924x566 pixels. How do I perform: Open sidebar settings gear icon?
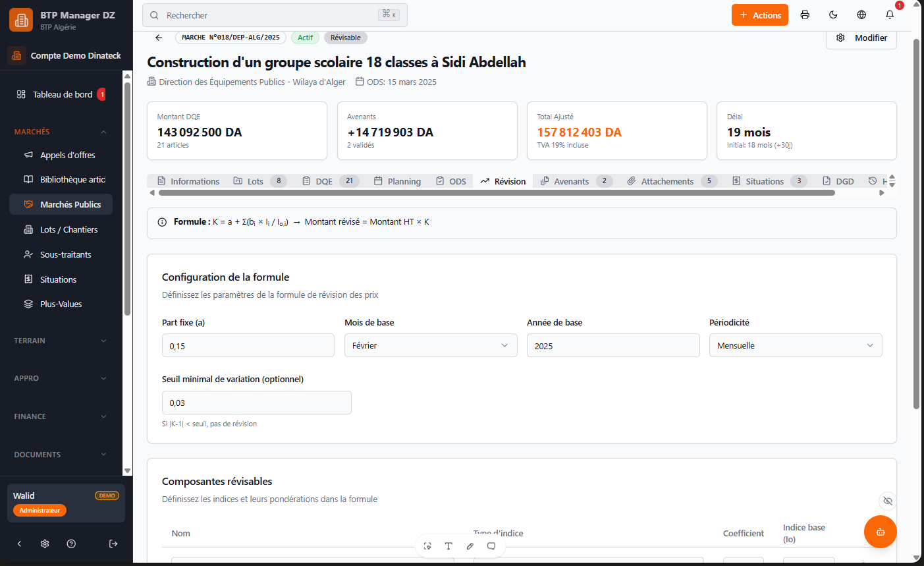point(45,544)
